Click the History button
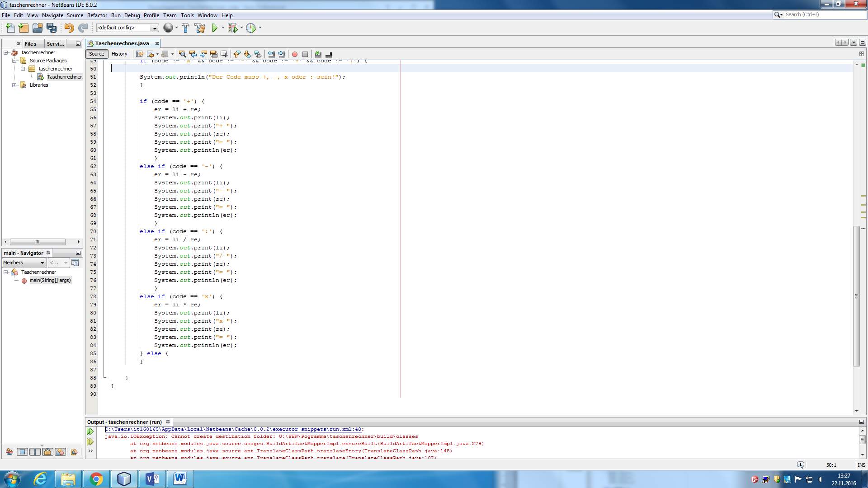 click(119, 54)
